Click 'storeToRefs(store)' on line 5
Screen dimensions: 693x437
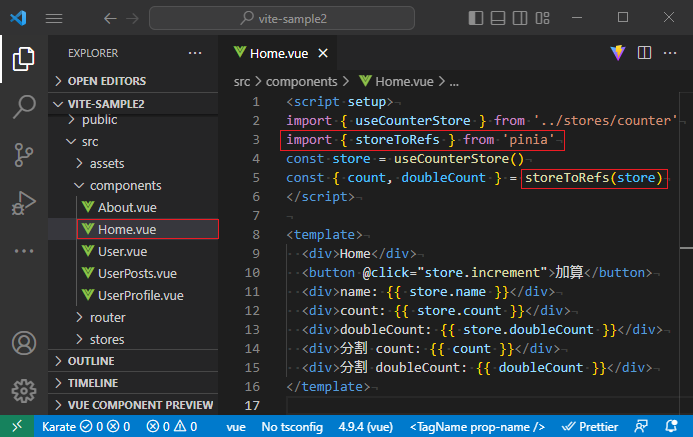594,178
